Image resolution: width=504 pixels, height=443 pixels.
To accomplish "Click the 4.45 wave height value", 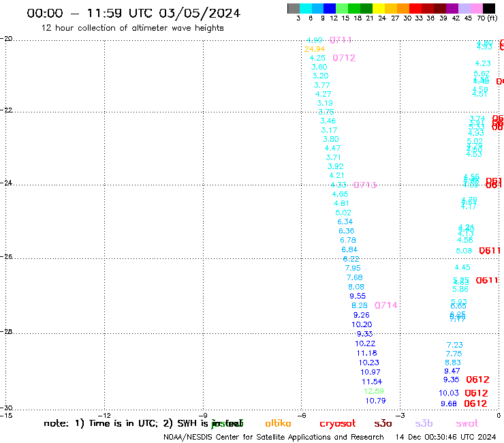I will coord(462,267).
